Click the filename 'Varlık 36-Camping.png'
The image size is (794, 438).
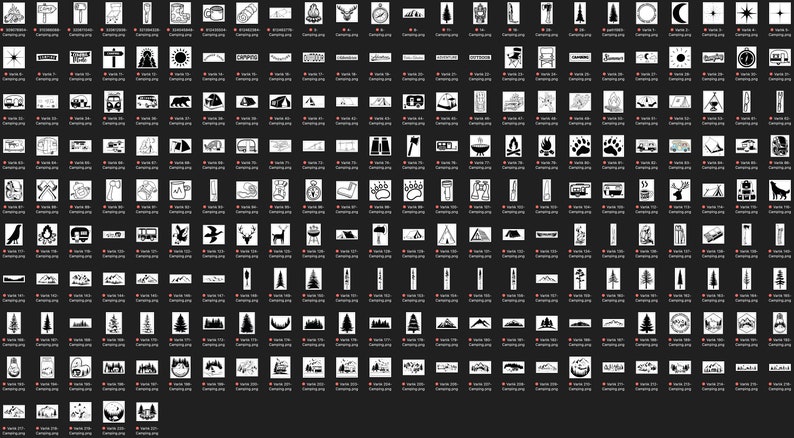pos(147,121)
